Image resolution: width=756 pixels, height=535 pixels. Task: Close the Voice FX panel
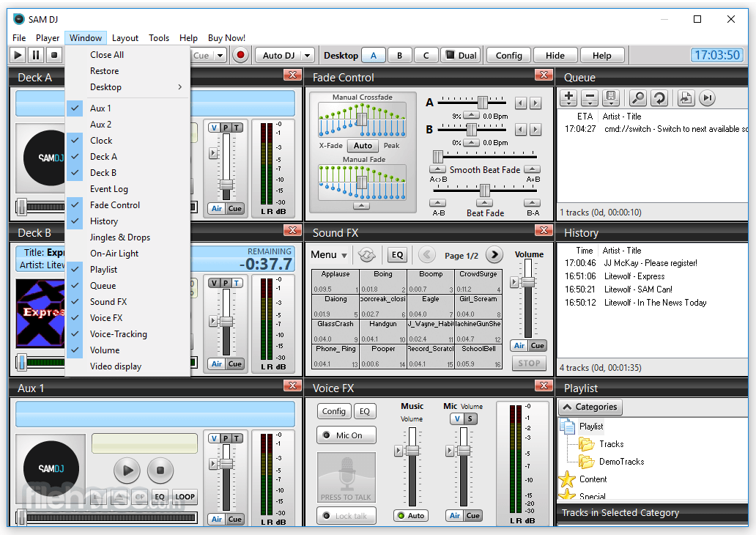click(x=544, y=385)
